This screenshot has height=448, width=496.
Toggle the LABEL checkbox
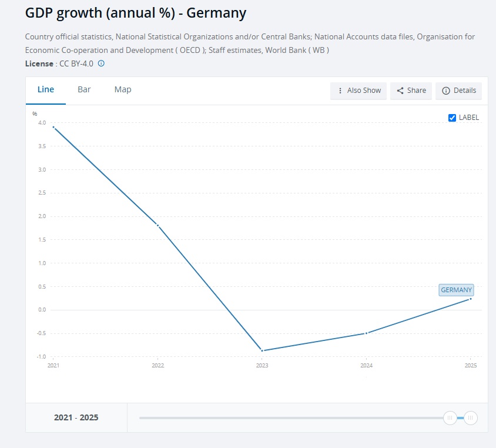click(x=452, y=118)
